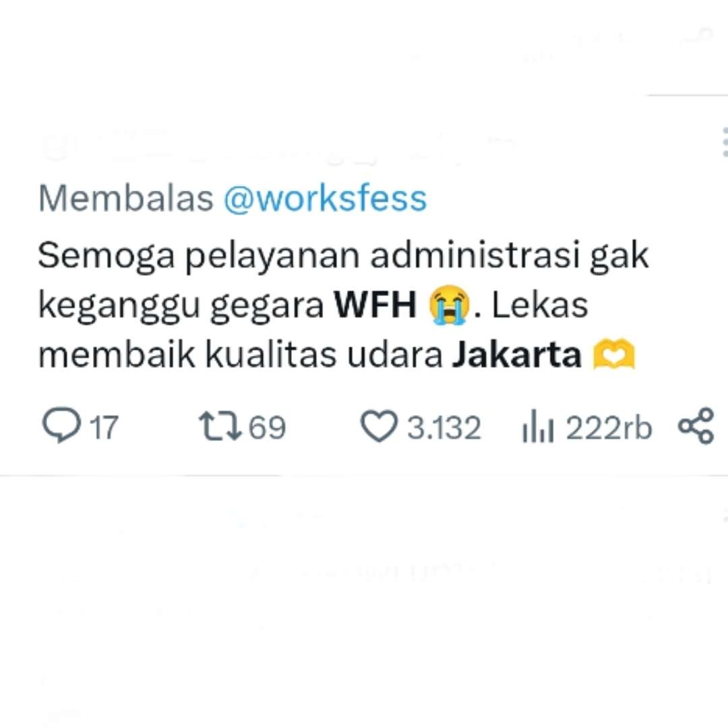Share the tweet using the share icon

pyautogui.click(x=696, y=426)
